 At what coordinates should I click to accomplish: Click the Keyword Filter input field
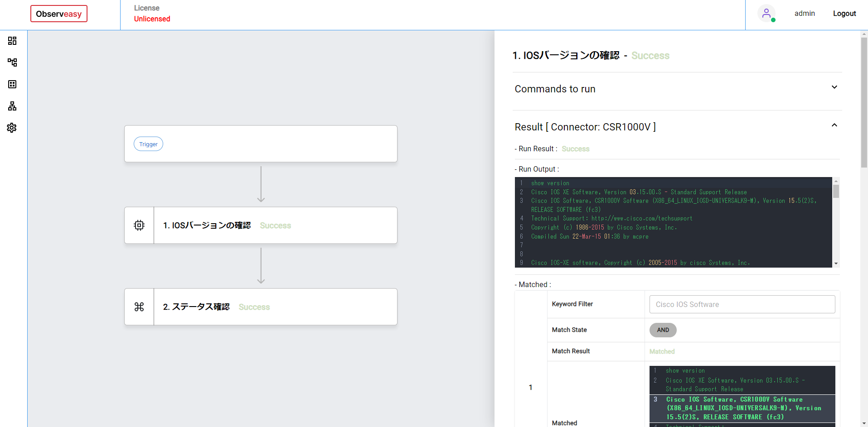742,304
